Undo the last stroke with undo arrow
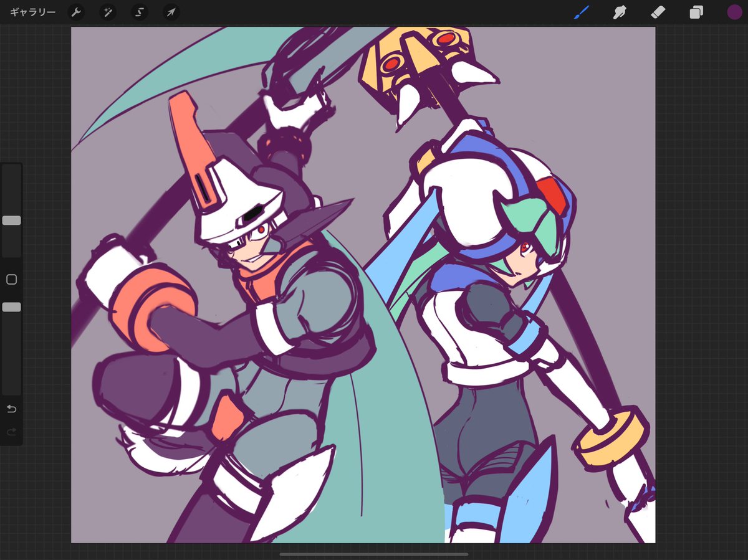This screenshot has width=748, height=560. (x=11, y=409)
